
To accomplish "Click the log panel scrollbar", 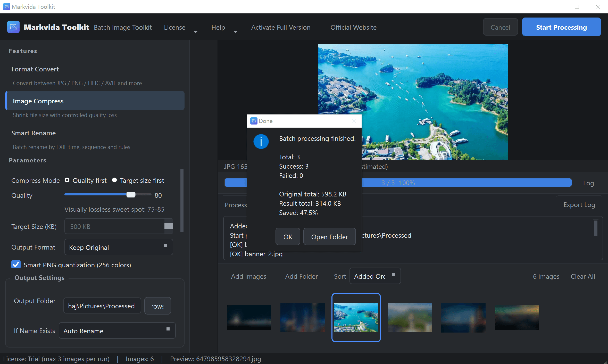I will pyautogui.click(x=596, y=228).
